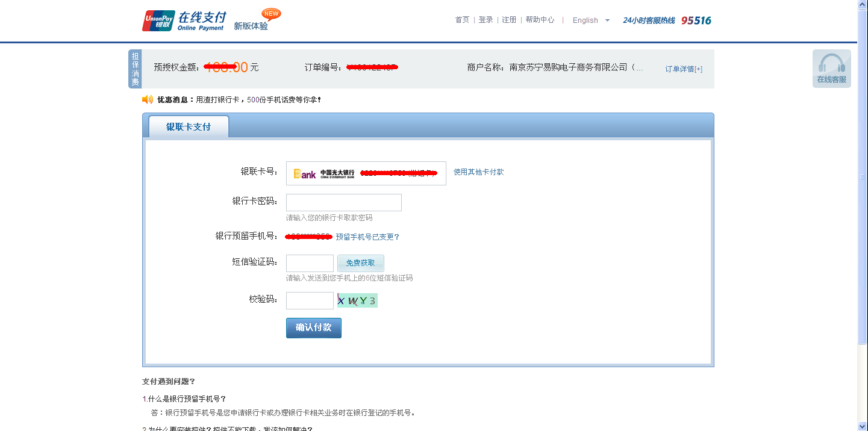Focus the 银行卡密码 input field
Image resolution: width=868 pixels, height=431 pixels.
pyautogui.click(x=343, y=203)
